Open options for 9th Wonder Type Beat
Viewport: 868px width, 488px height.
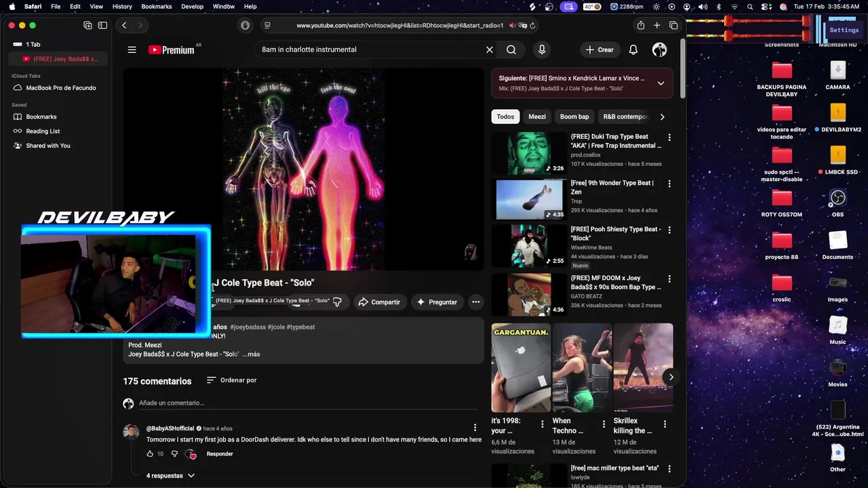click(x=669, y=184)
